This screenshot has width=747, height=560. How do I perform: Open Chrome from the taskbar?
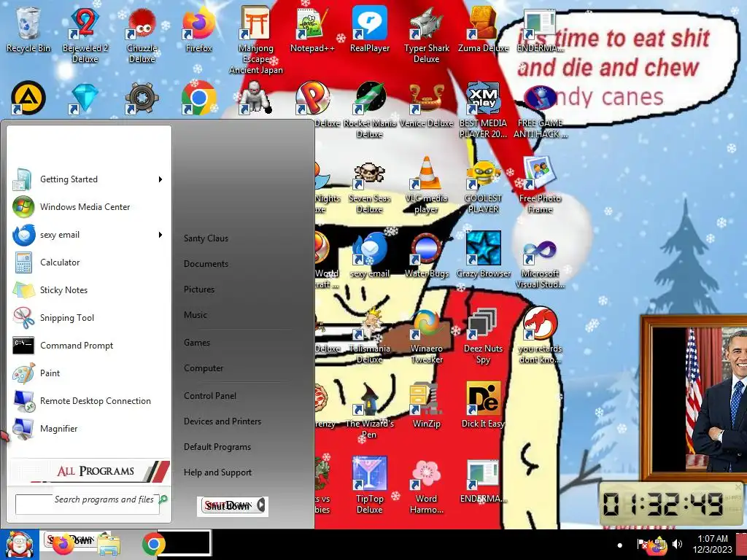click(x=153, y=544)
